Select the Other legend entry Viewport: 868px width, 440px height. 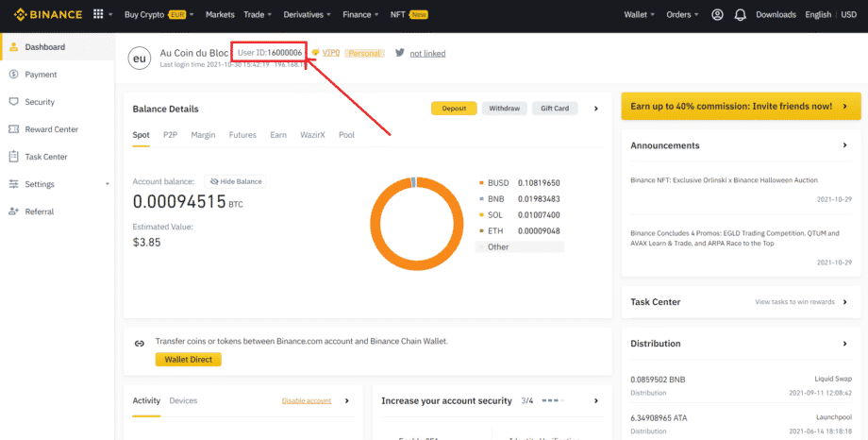tap(520, 247)
